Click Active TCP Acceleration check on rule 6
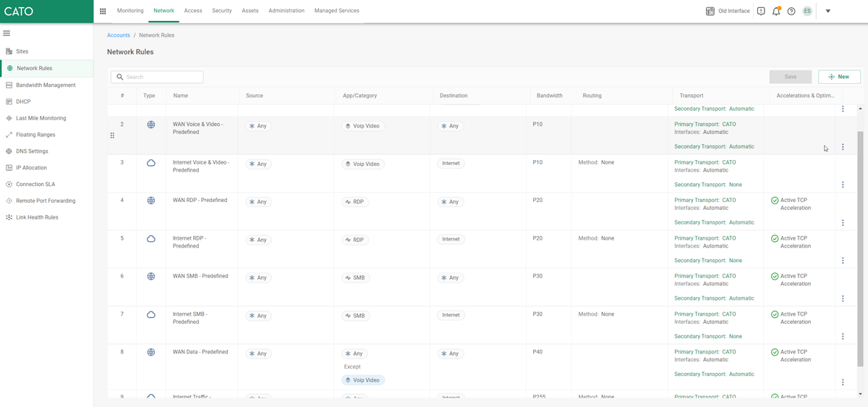 tap(775, 277)
